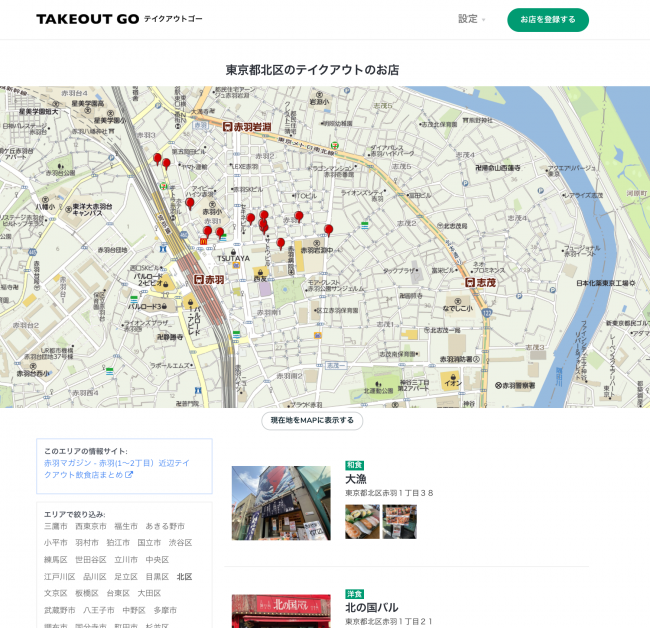Select the red pin below ITOビル label

pyautogui.click(x=298, y=216)
